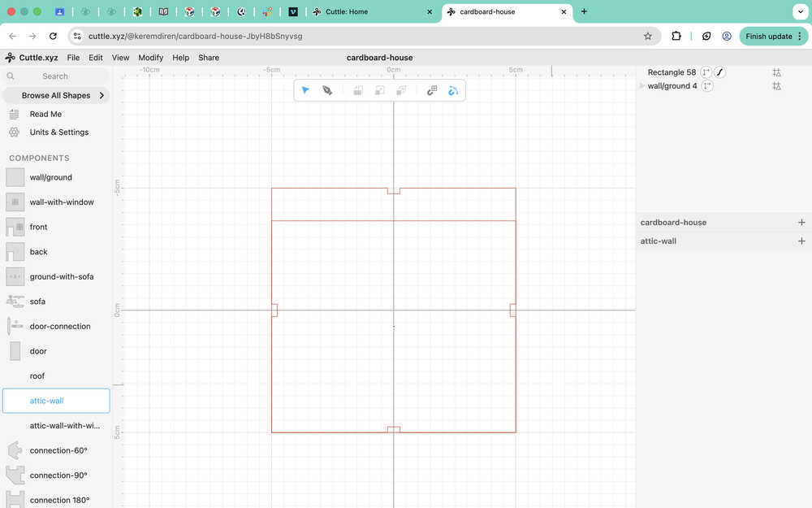
Task: Open the tab search dropdown arrow
Action: pyautogui.click(x=801, y=11)
